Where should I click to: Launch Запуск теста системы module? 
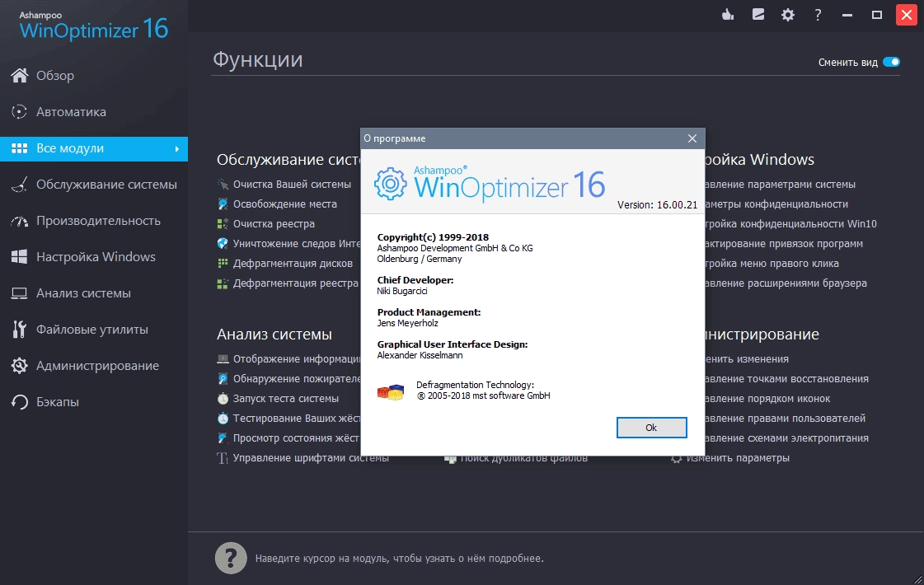click(286, 399)
